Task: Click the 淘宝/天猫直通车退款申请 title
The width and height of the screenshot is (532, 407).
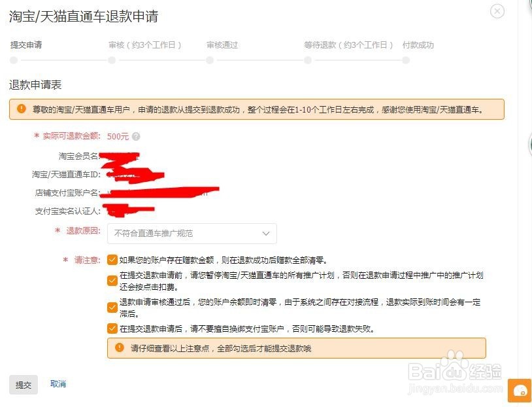Action: tap(84, 16)
